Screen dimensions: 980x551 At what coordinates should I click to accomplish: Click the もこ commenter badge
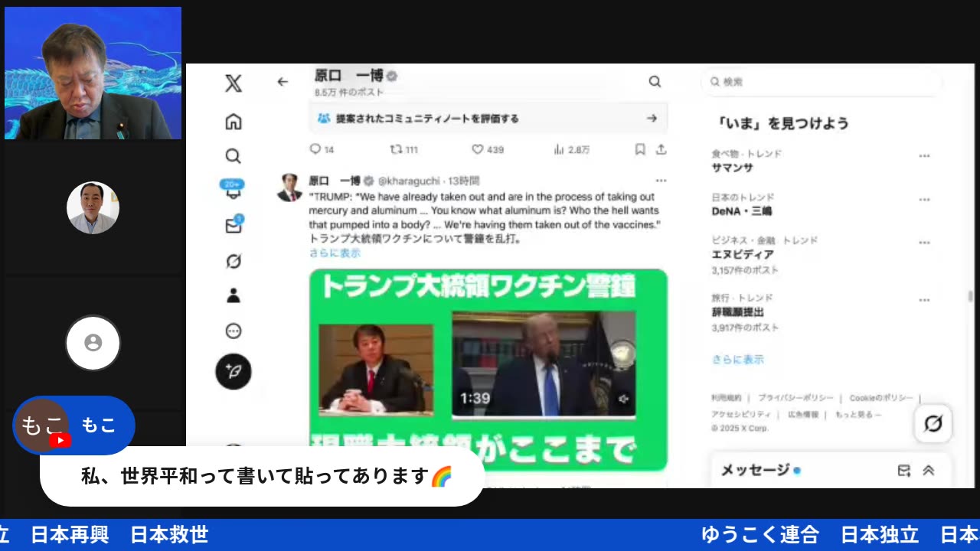click(74, 425)
